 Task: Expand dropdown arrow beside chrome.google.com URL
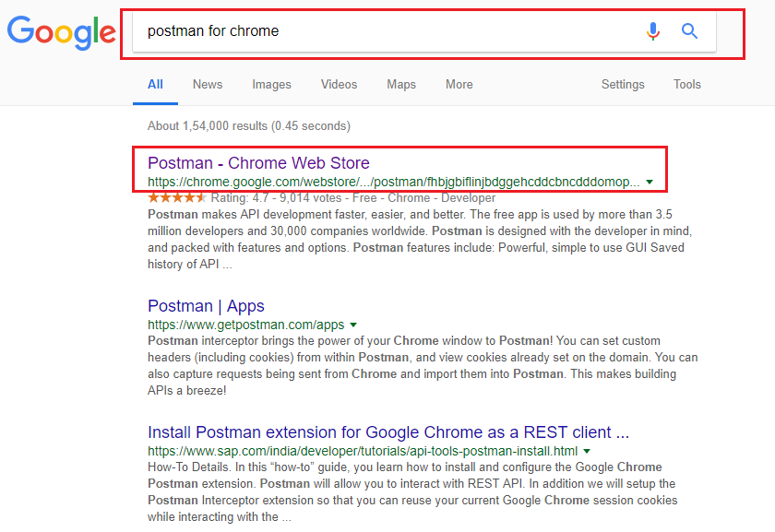point(650,183)
